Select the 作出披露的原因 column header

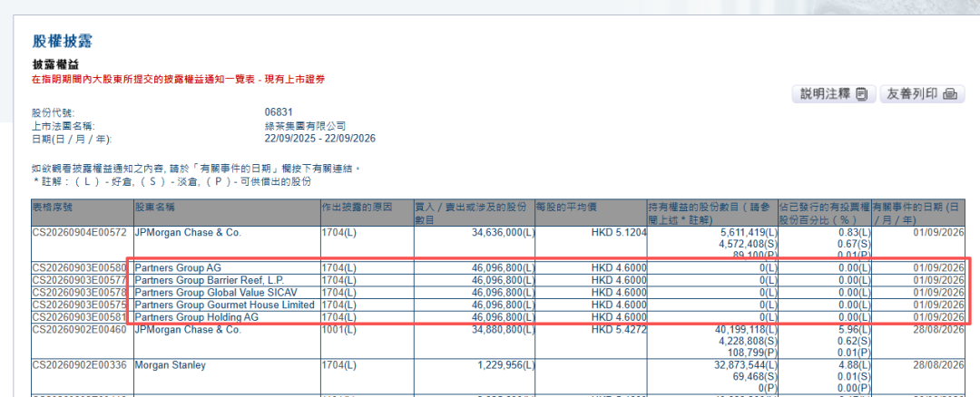[367, 213]
